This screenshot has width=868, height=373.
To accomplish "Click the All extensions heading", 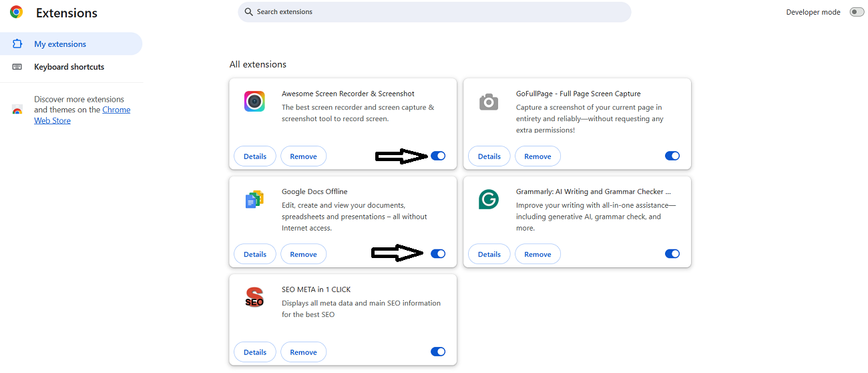I will point(258,64).
